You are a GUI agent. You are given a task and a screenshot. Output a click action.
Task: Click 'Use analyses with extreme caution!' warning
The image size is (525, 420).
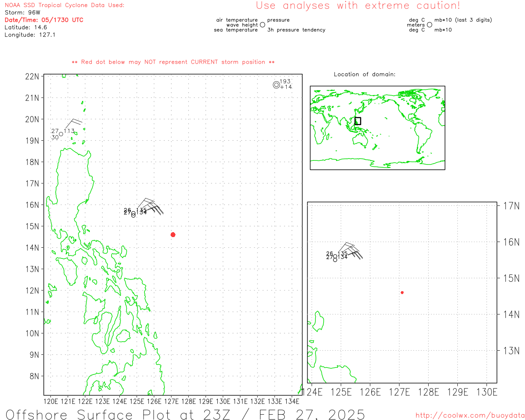tap(358, 6)
